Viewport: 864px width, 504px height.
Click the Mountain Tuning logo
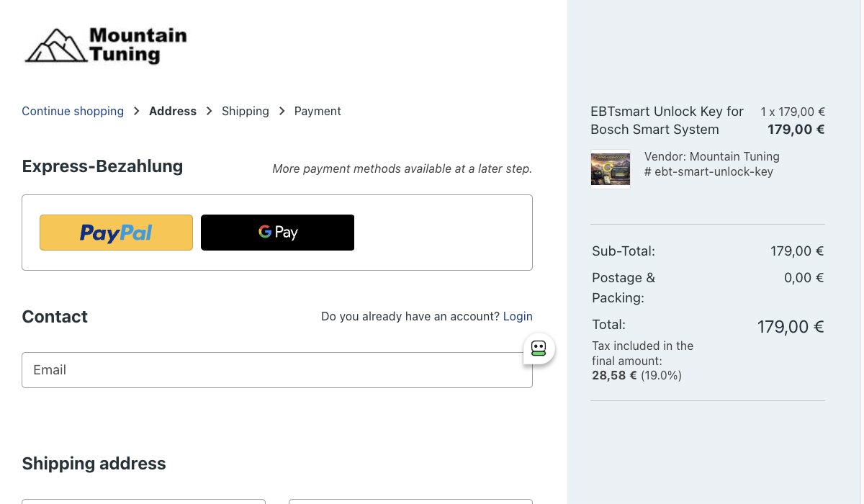click(106, 45)
